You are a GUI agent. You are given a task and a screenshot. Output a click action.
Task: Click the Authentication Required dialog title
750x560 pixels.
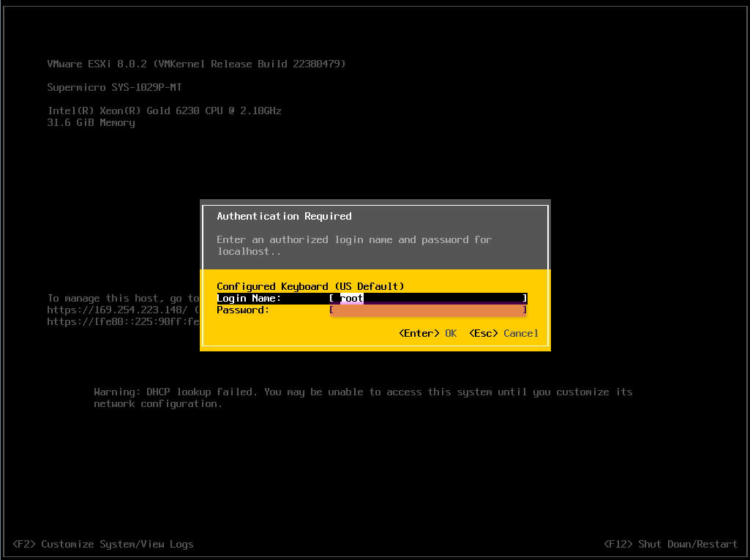click(x=284, y=216)
